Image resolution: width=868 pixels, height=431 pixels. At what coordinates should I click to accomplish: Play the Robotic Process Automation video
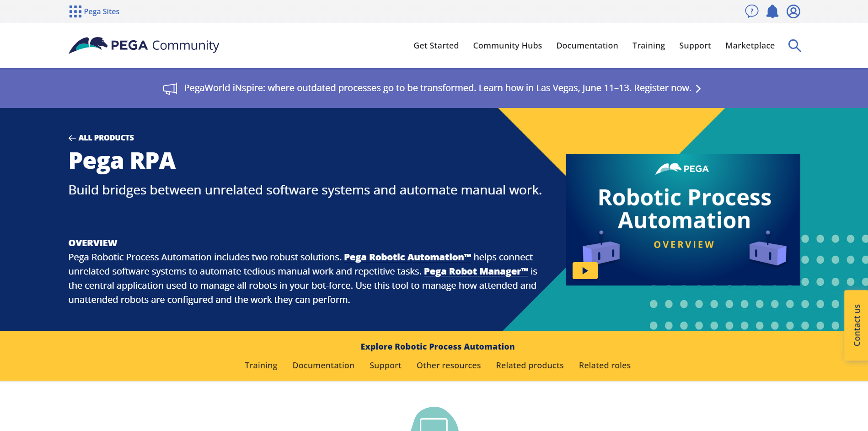tap(585, 271)
